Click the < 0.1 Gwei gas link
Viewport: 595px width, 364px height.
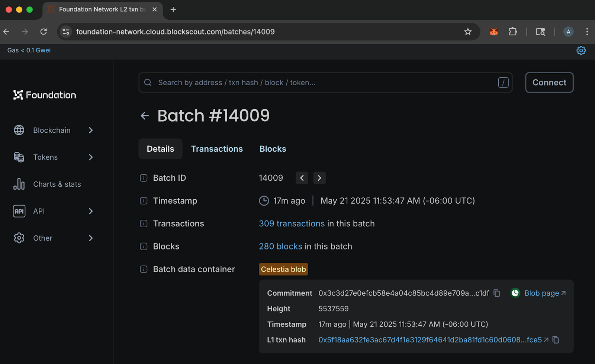click(36, 50)
